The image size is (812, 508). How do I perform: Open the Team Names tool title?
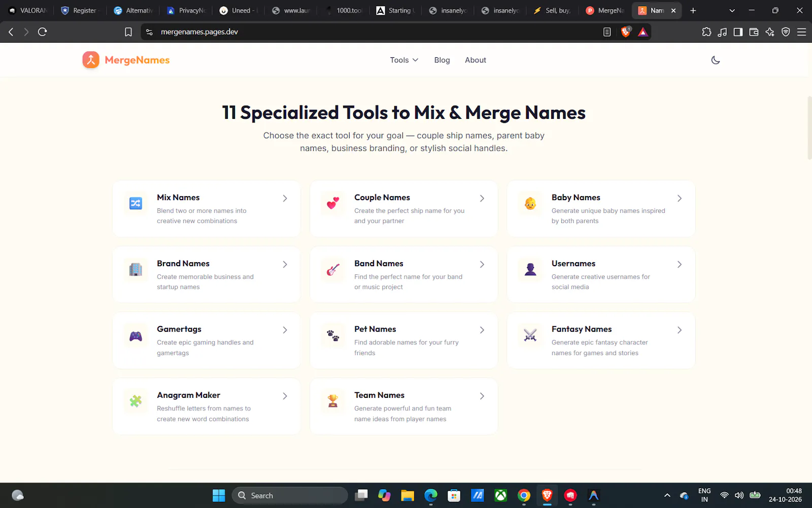(x=379, y=395)
